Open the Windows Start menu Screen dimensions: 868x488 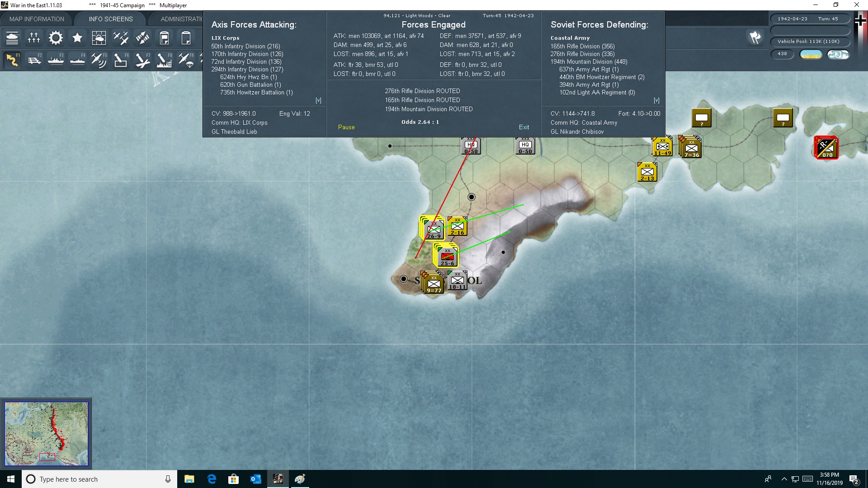coord(11,479)
